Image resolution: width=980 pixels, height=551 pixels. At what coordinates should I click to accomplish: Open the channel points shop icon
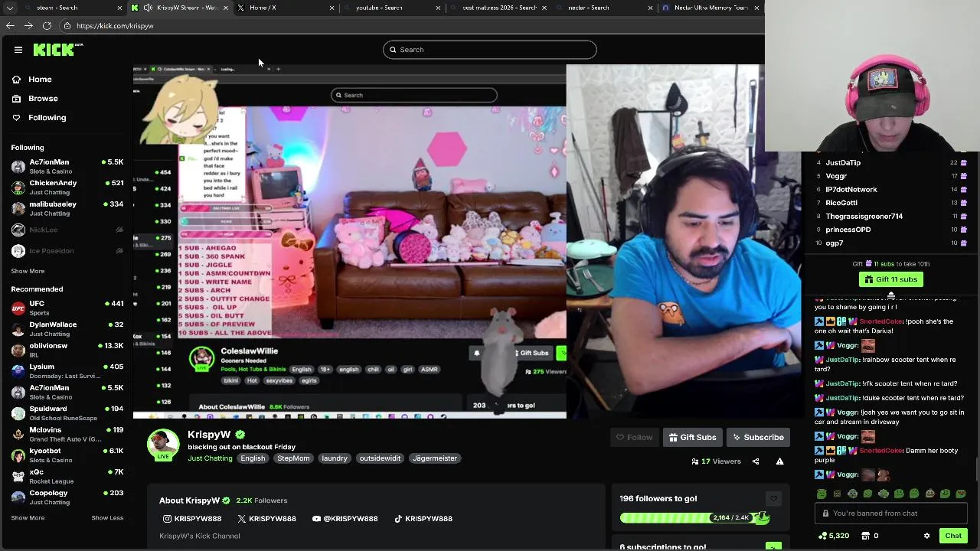866,536
